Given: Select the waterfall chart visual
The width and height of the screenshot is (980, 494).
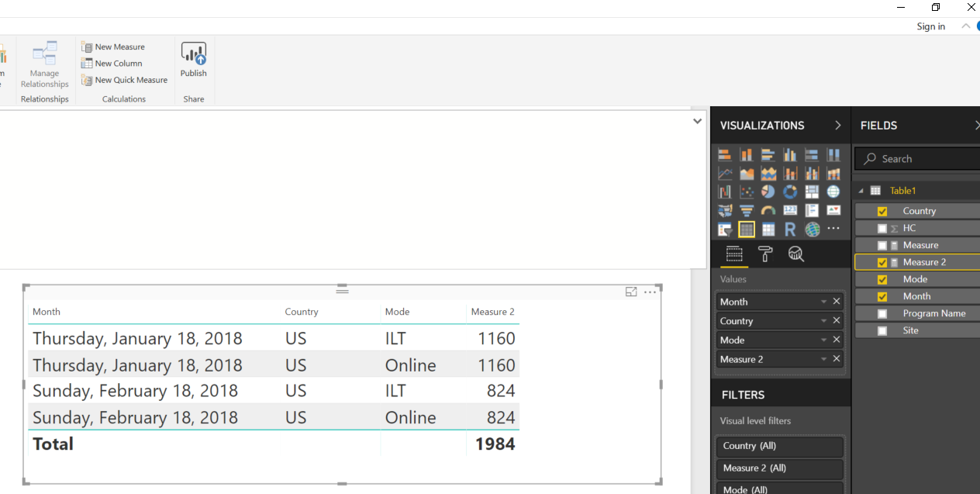Looking at the screenshot, I should pyautogui.click(x=725, y=192).
